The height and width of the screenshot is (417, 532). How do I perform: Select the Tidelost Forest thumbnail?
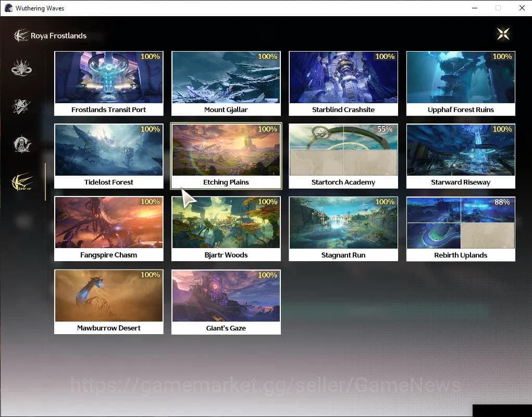pyautogui.click(x=108, y=151)
